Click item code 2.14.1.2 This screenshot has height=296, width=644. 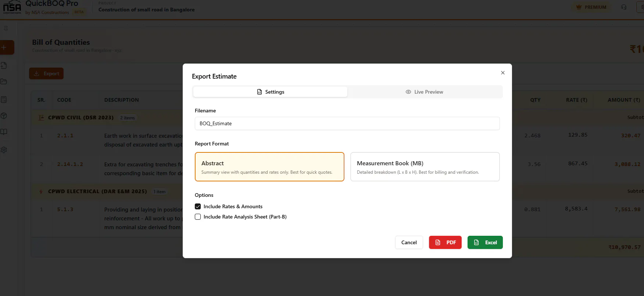(x=70, y=164)
